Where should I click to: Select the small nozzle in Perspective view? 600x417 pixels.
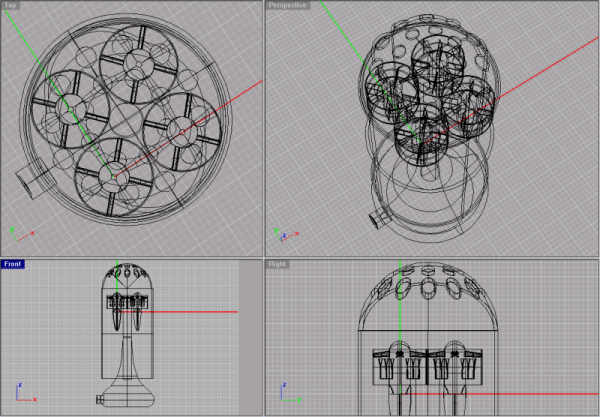click(379, 218)
